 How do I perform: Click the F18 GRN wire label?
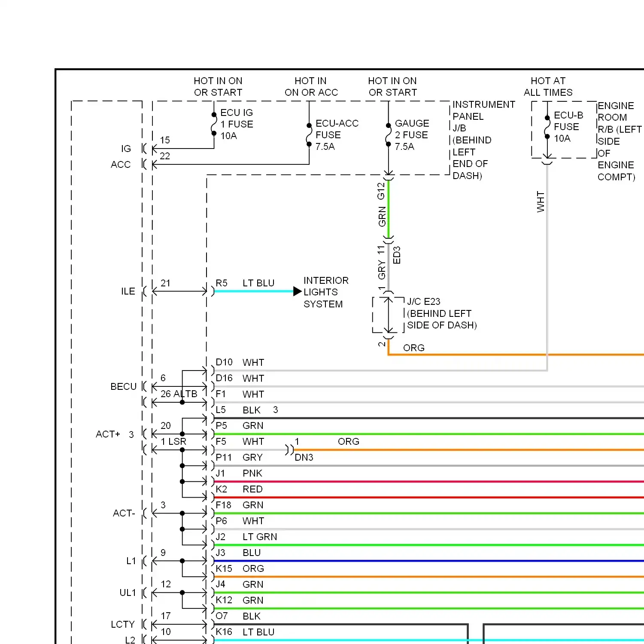239,505
